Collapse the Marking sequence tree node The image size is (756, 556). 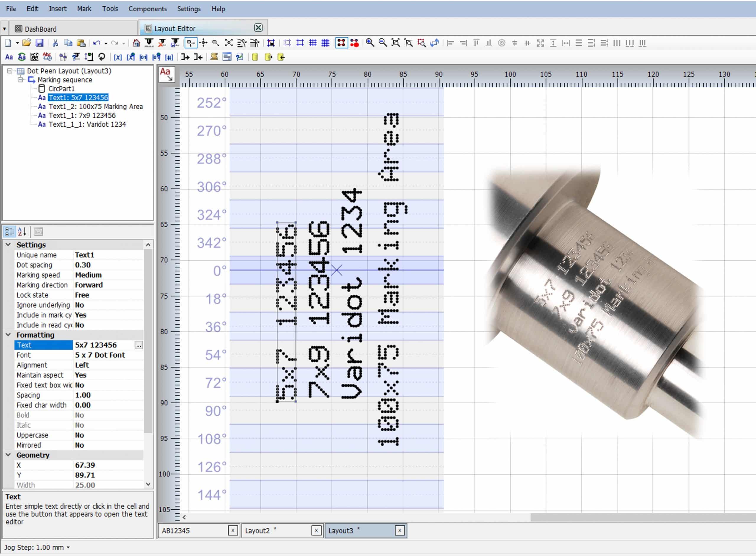click(20, 80)
